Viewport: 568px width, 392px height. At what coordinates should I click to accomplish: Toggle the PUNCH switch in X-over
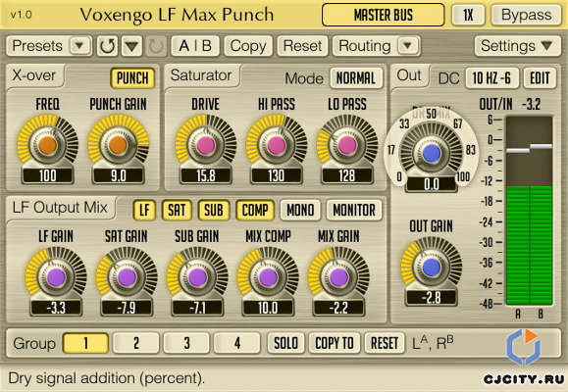pyautogui.click(x=132, y=77)
